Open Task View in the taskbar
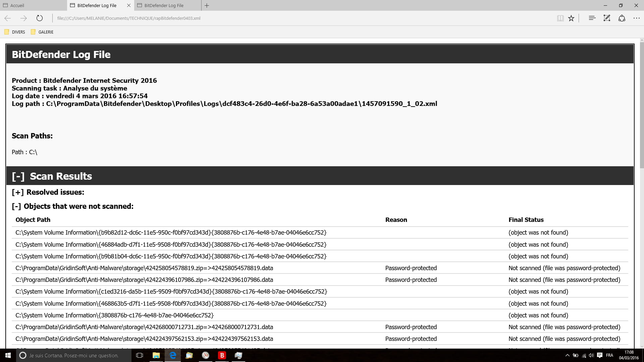Viewport: 644px width, 362px height. click(140, 355)
